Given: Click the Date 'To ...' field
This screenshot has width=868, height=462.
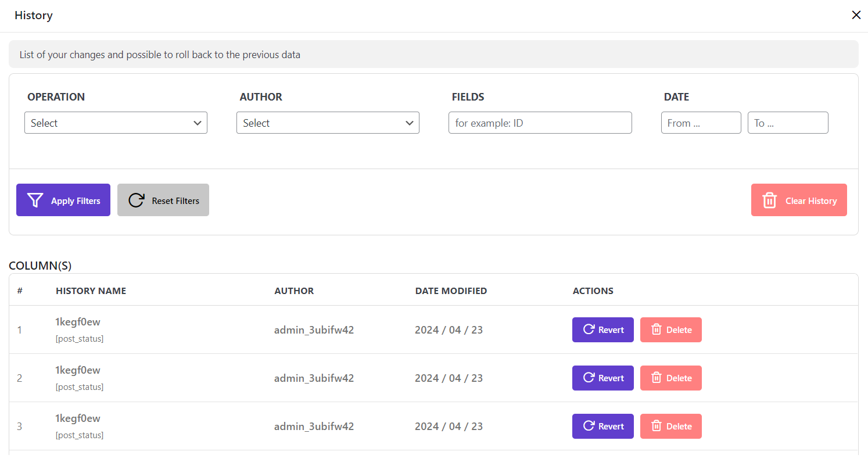Looking at the screenshot, I should tap(787, 123).
